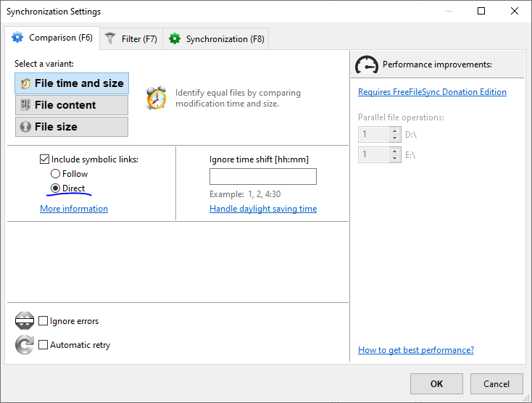
Task: Uncheck Include symbolic links
Action: (x=44, y=159)
